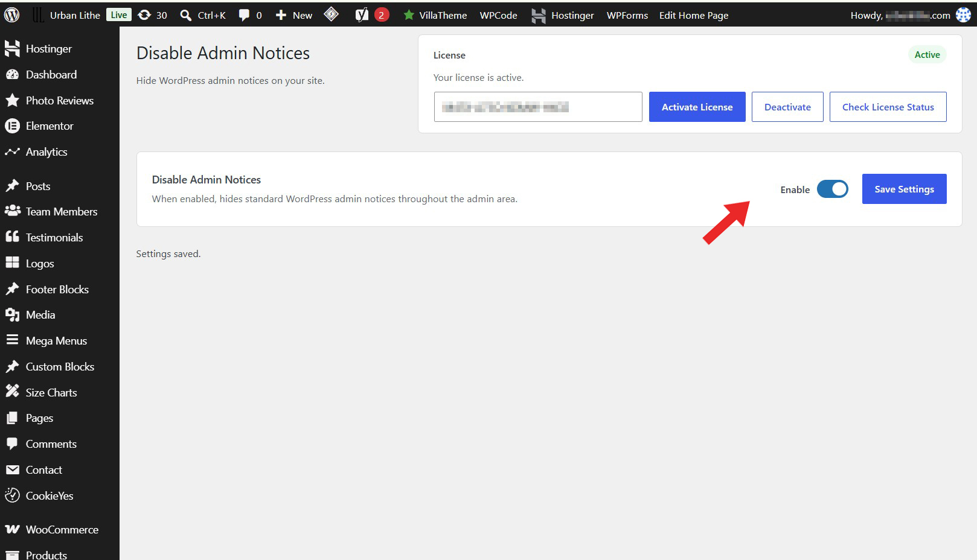Open the comments bubble icon in the admin bar

click(x=244, y=15)
